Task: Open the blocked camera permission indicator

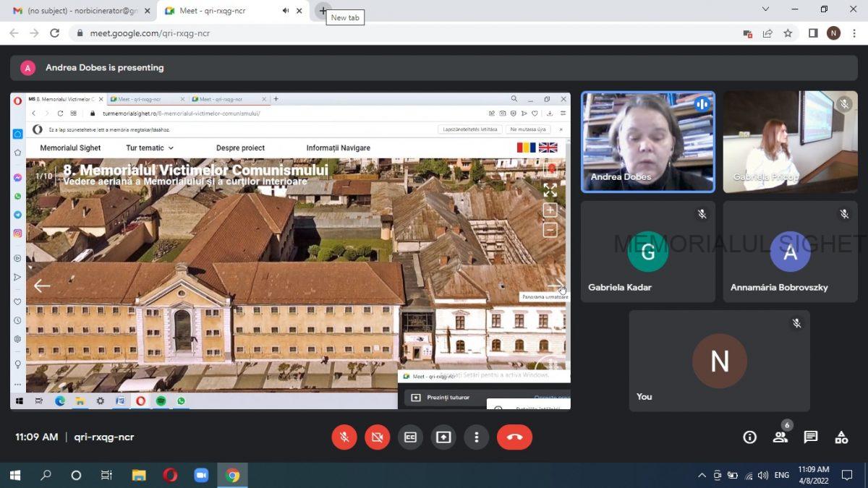Action: 748,33
